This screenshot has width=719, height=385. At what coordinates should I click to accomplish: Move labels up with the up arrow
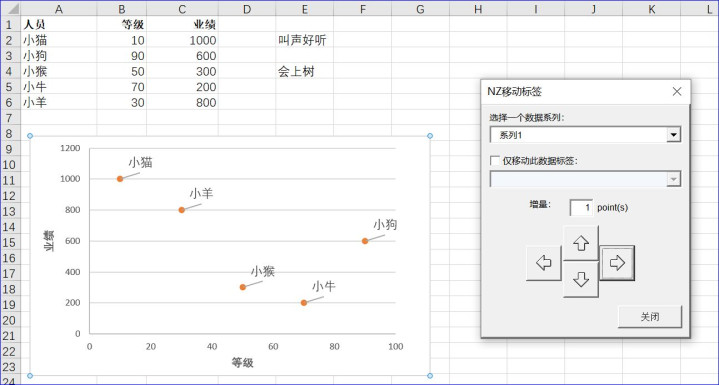(581, 243)
